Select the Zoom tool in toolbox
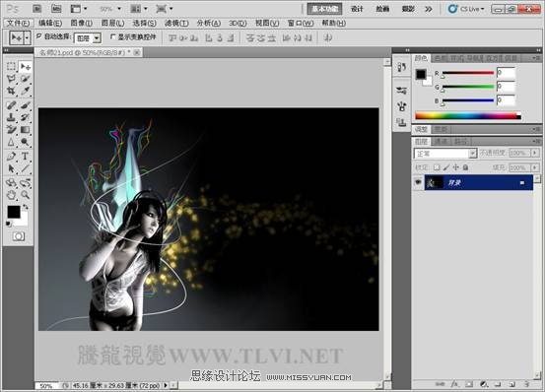 pos(25,195)
